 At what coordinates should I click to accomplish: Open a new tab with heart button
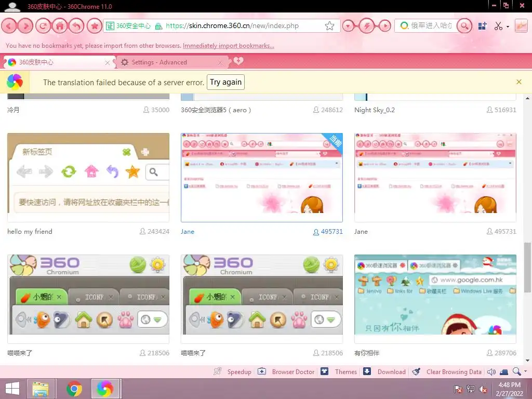(x=238, y=61)
